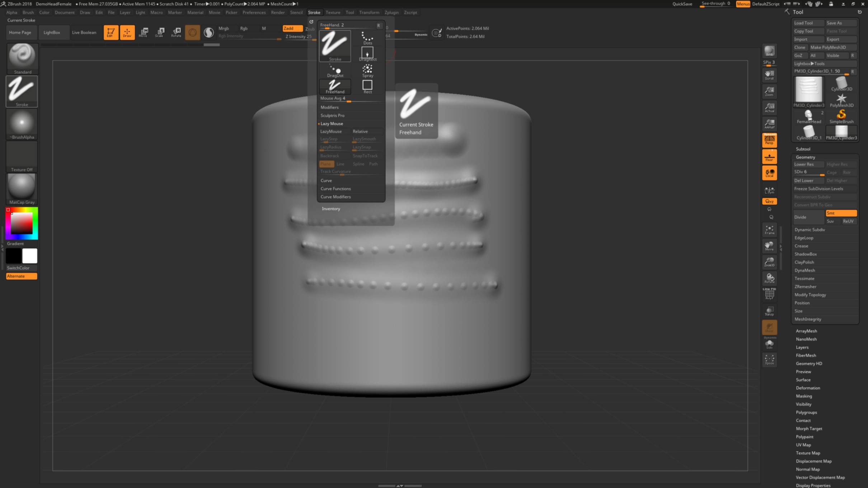Adjust the Mouse Avg slider
The width and height of the screenshot is (868, 488).
click(351, 99)
